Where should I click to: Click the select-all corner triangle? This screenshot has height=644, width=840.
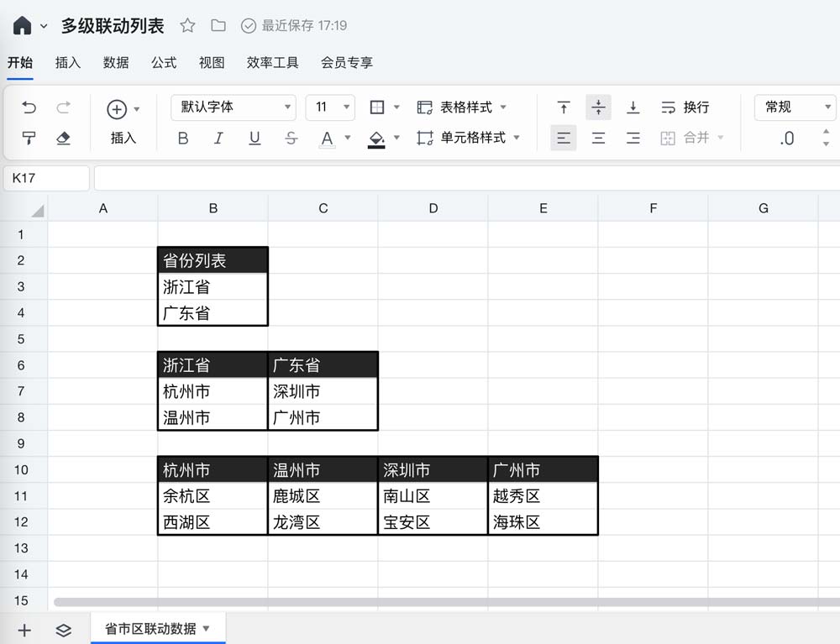[x=37, y=211]
